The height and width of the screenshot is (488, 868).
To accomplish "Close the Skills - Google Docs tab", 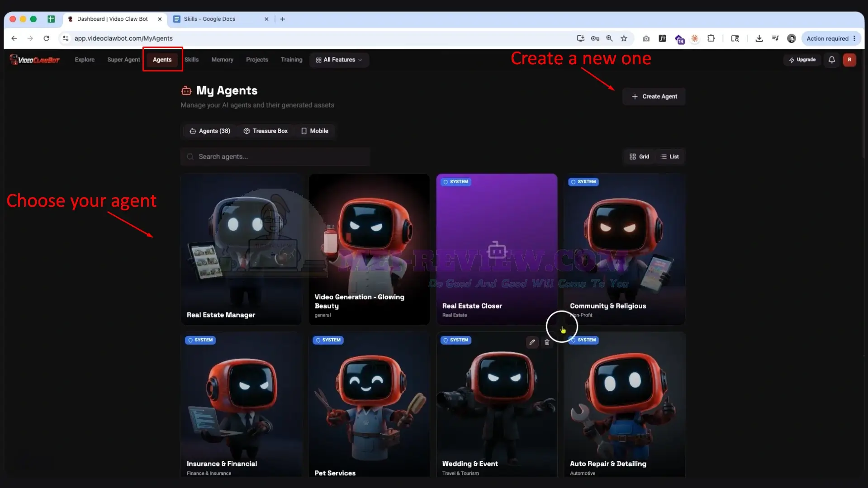I will pos(266,19).
